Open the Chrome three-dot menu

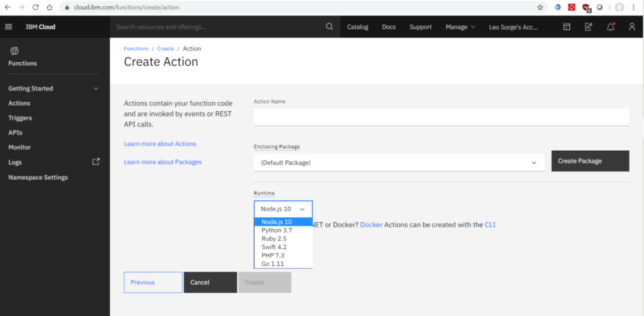click(x=633, y=7)
